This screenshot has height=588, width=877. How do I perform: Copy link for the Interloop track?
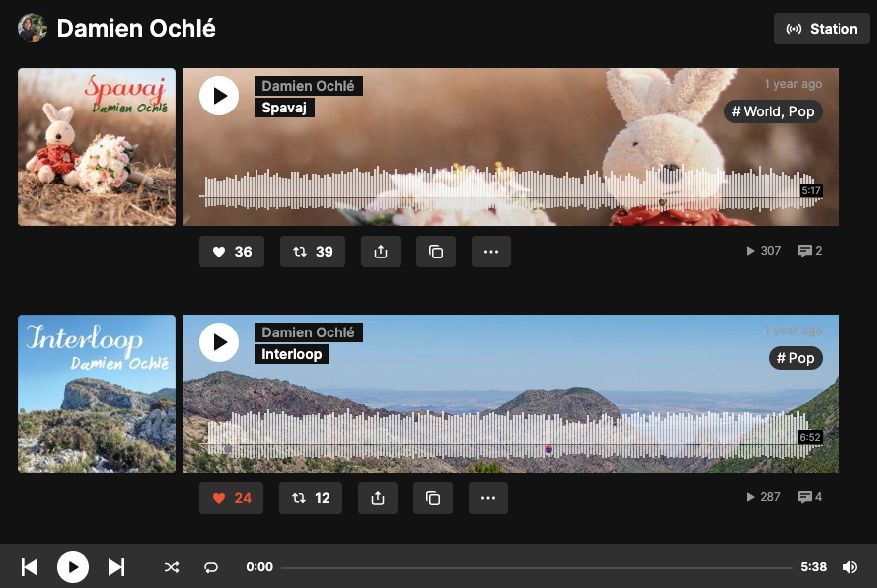(433, 498)
